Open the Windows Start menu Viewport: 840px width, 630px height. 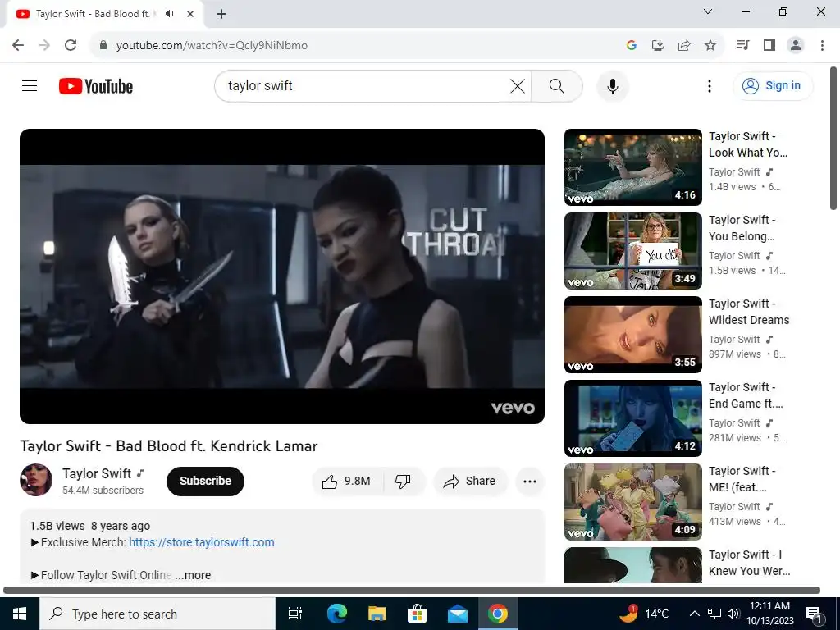pos(20,614)
